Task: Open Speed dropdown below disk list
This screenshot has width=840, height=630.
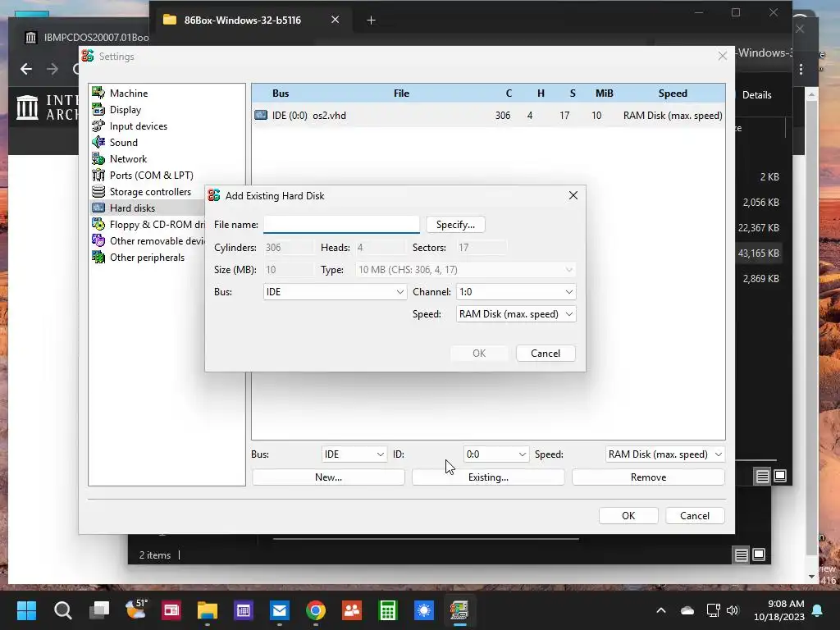Action: click(665, 454)
